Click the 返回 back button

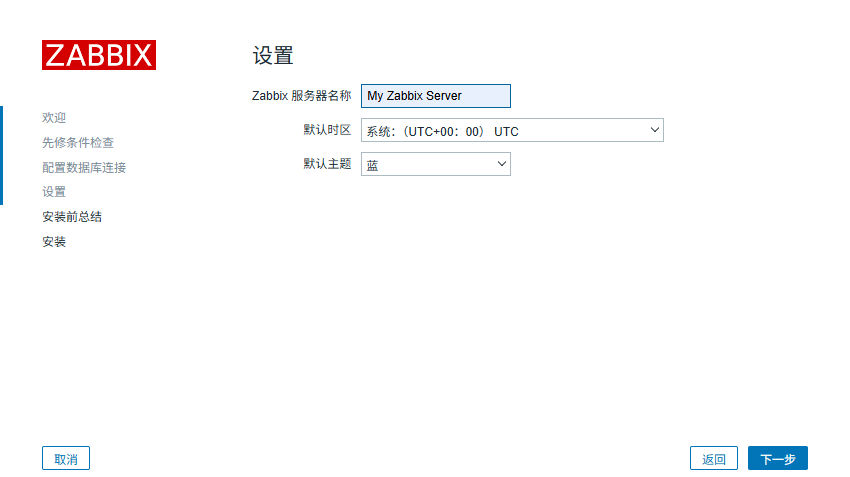pyautogui.click(x=713, y=459)
